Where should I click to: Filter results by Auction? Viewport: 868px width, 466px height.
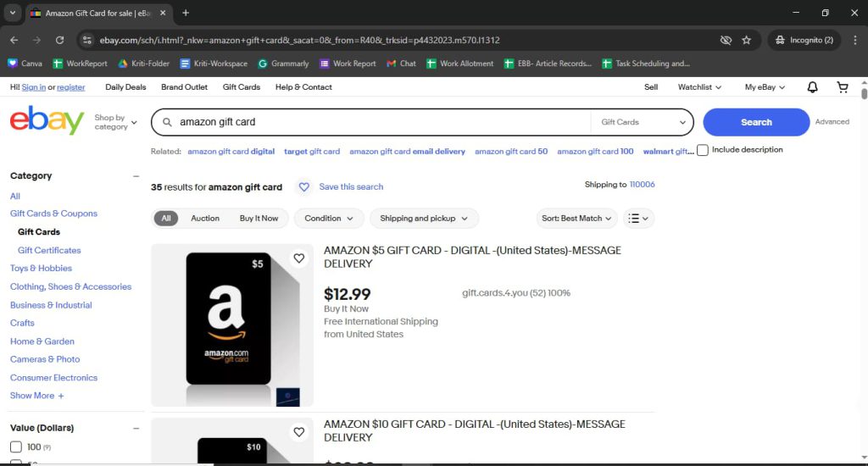pyautogui.click(x=205, y=218)
